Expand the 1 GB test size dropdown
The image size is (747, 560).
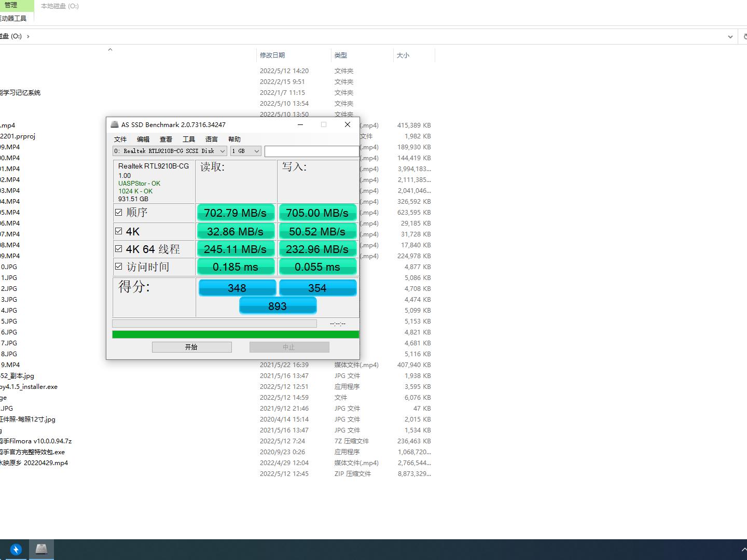pyautogui.click(x=246, y=151)
